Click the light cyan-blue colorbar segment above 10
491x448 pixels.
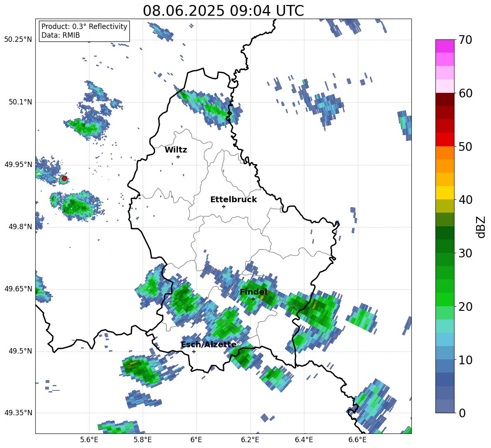pos(445,339)
